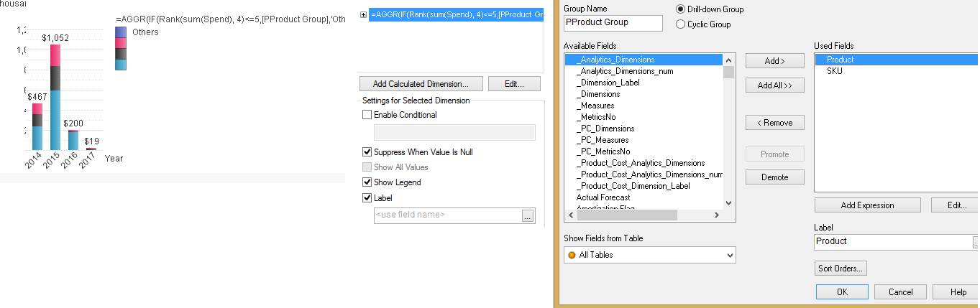980x308 pixels.
Task: Click the orange All Tables bullet icon
Action: [x=572, y=255]
